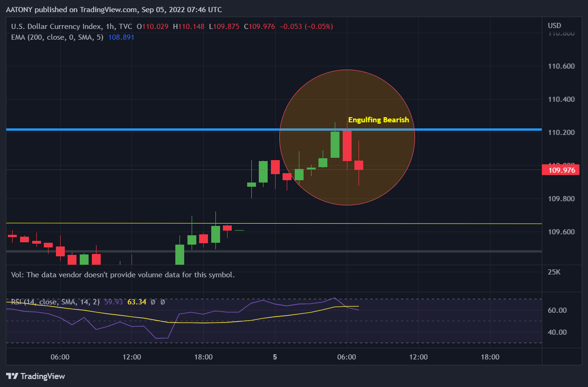Click the 06:00 time label following date 5
This screenshot has height=387, width=588.
[346, 357]
